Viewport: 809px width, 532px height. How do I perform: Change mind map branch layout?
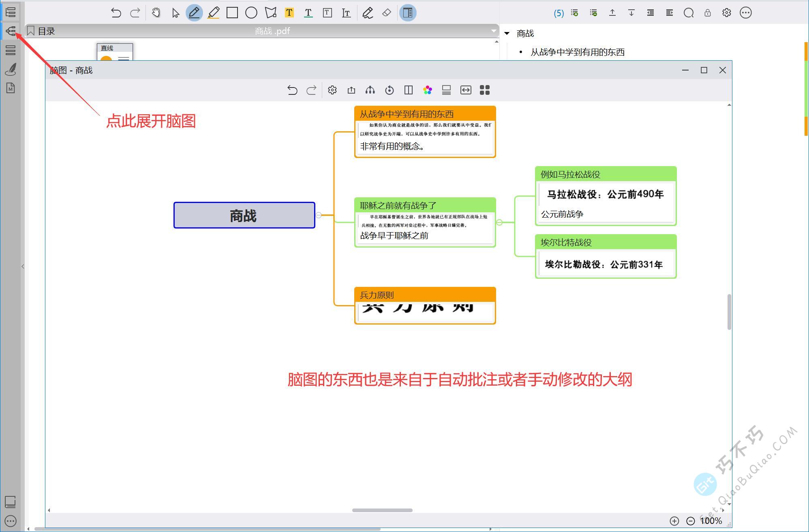tap(370, 90)
